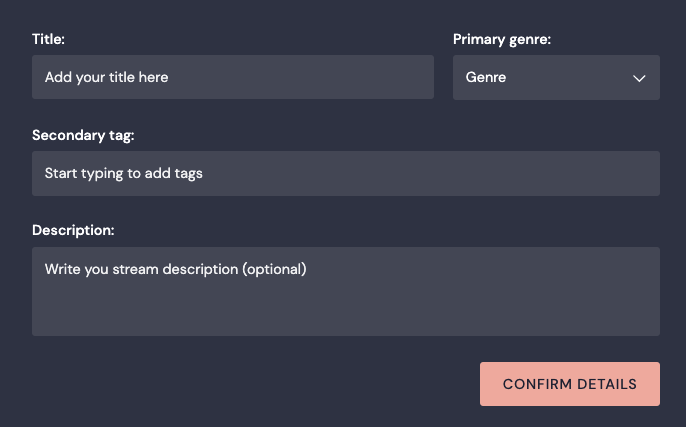Click the salmon-colored Confirm Details button
This screenshot has width=686, height=427.
[x=569, y=384]
